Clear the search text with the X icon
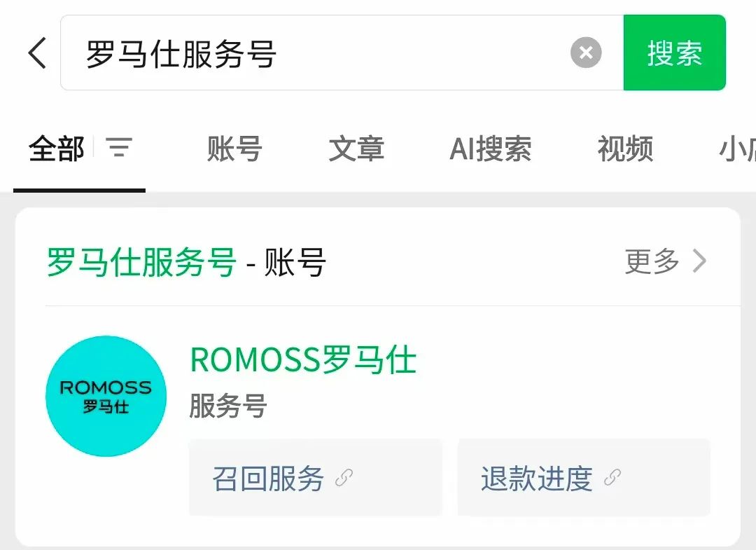The height and width of the screenshot is (550, 756). [586, 53]
